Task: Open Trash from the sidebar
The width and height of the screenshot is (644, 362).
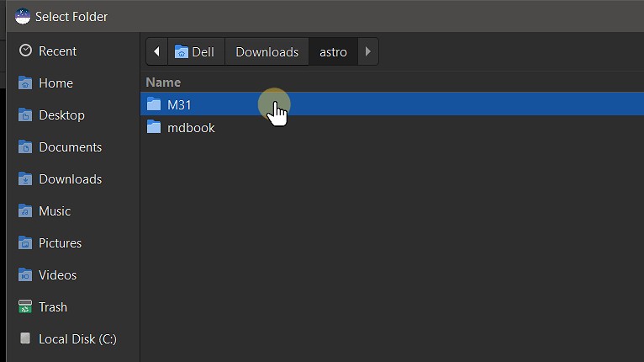Action: (52, 307)
